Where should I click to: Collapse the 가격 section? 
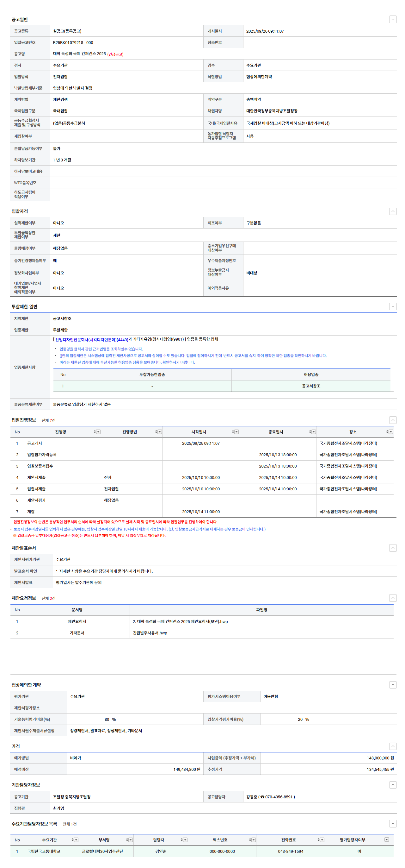tap(393, 746)
